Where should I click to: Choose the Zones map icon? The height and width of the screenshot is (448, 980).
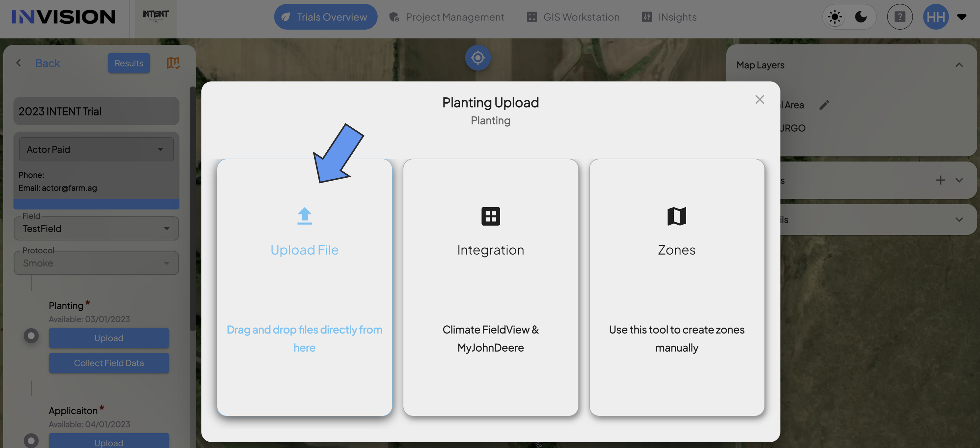point(676,216)
